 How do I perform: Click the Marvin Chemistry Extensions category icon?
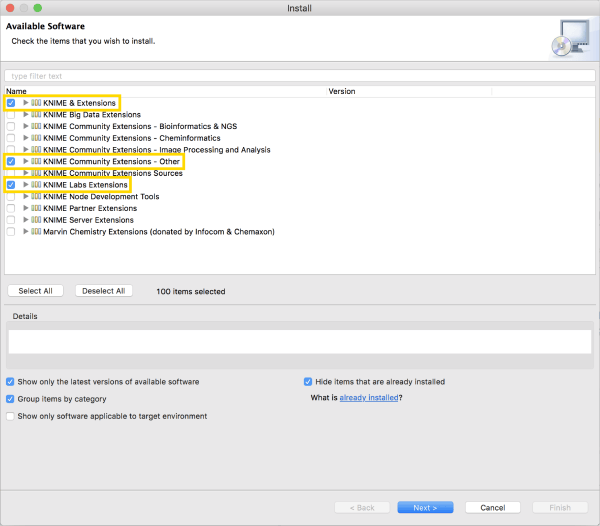[x=36, y=231]
